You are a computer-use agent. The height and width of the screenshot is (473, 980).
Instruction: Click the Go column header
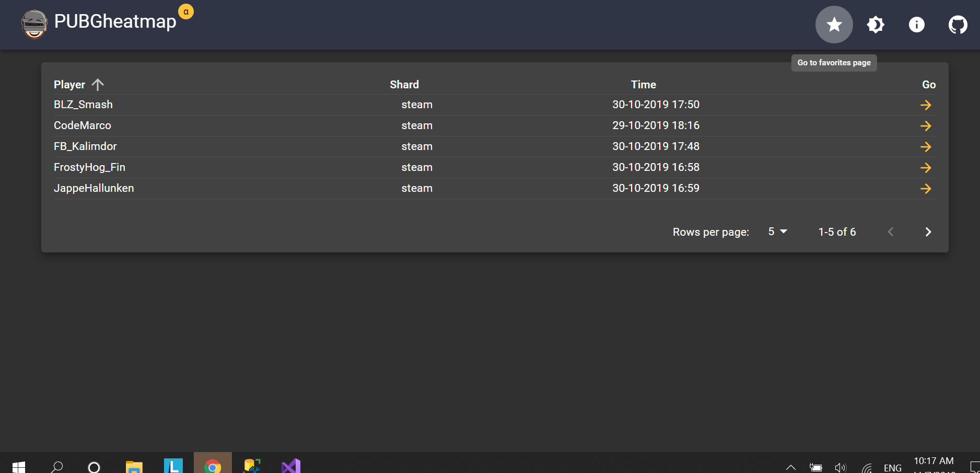929,85
